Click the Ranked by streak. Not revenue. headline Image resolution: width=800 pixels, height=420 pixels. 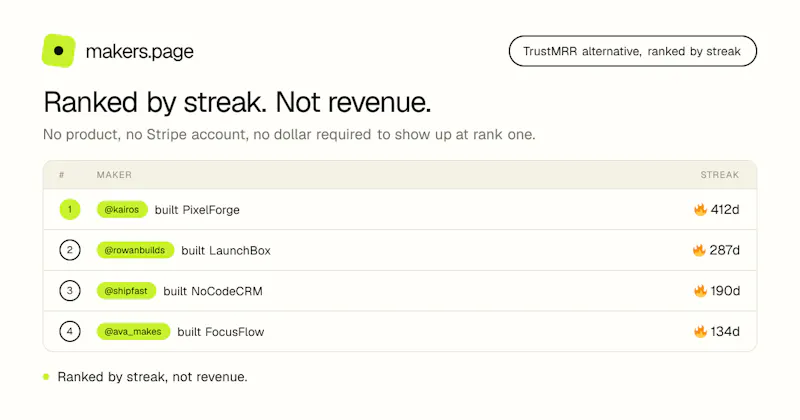tap(237, 102)
